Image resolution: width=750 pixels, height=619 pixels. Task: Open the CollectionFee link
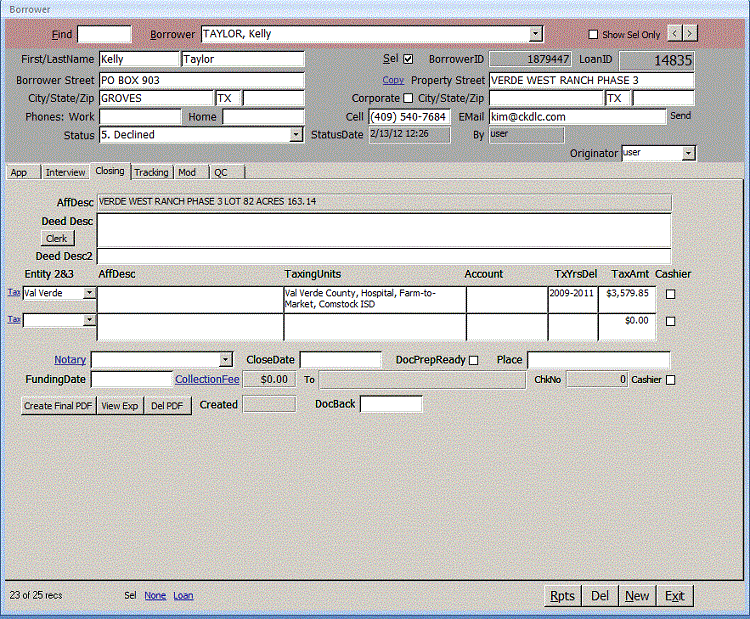[x=207, y=380]
